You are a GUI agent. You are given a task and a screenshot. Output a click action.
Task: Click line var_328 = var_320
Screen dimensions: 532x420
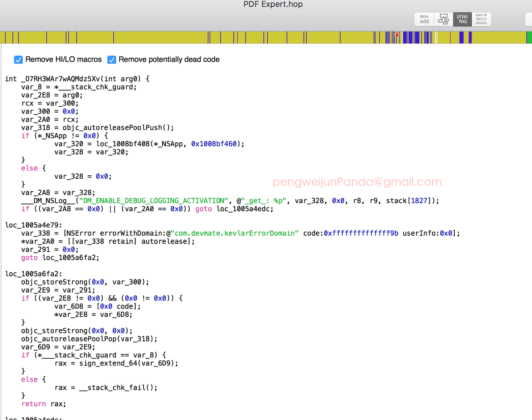[91, 152]
